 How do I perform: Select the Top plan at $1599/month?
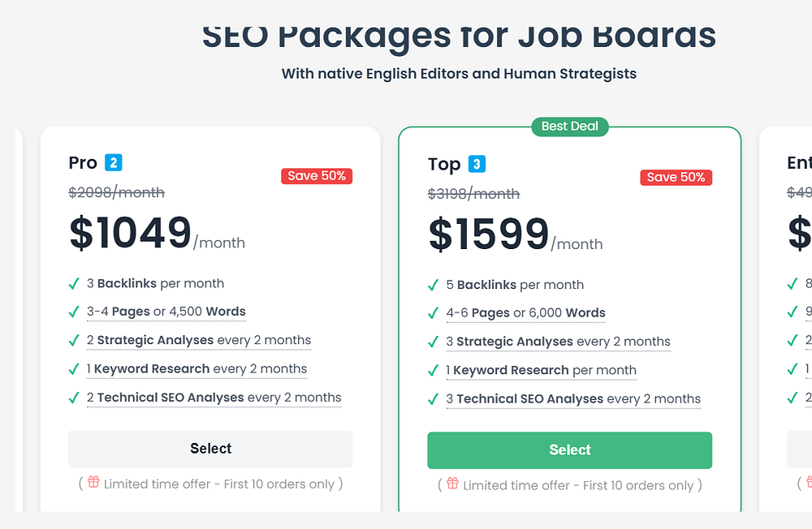(x=569, y=450)
